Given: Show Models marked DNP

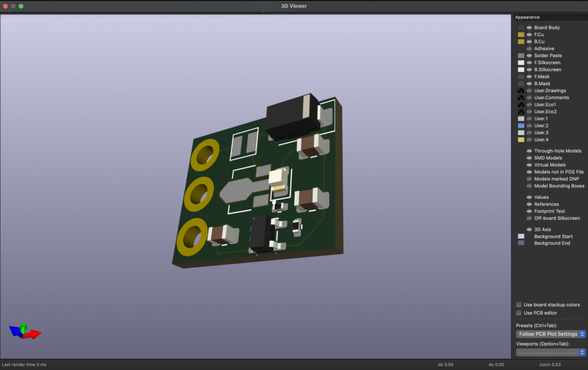Looking at the screenshot, I should (529, 179).
